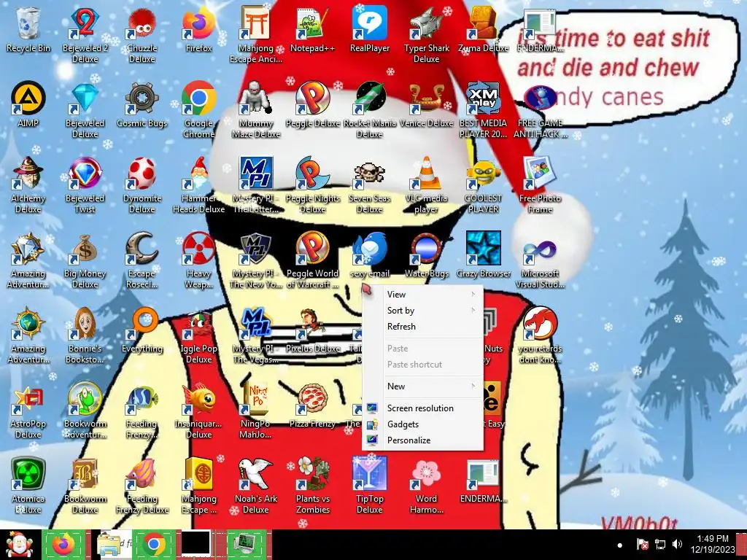Viewport: 747px width, 560px height.
Task: Expand the View submenu arrow
Action: [x=473, y=295]
